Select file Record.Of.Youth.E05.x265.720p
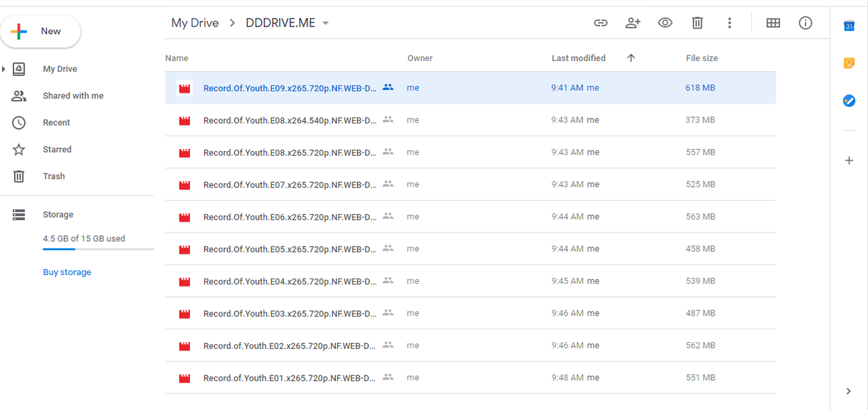Viewport: 868px width, 410px height. tap(470, 249)
